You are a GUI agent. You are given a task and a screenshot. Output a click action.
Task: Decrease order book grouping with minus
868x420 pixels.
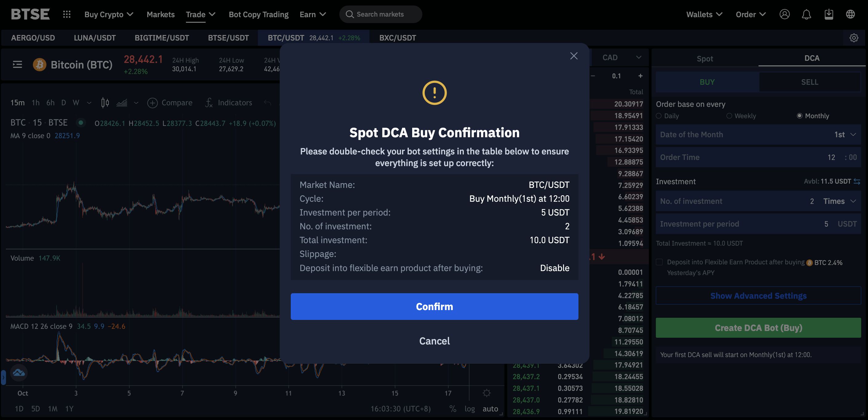pyautogui.click(x=593, y=76)
